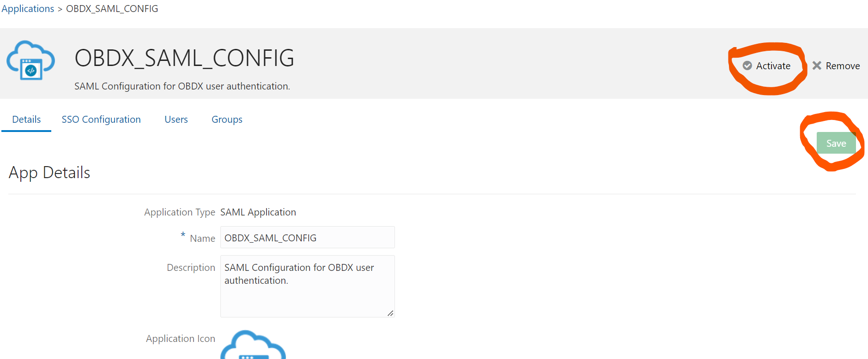Click the OBDX_SAML_CONFIG breadcrumb text

tap(112, 9)
